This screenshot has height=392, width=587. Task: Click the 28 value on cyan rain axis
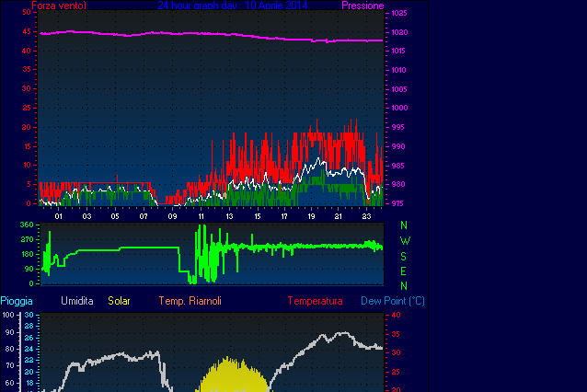(29, 326)
